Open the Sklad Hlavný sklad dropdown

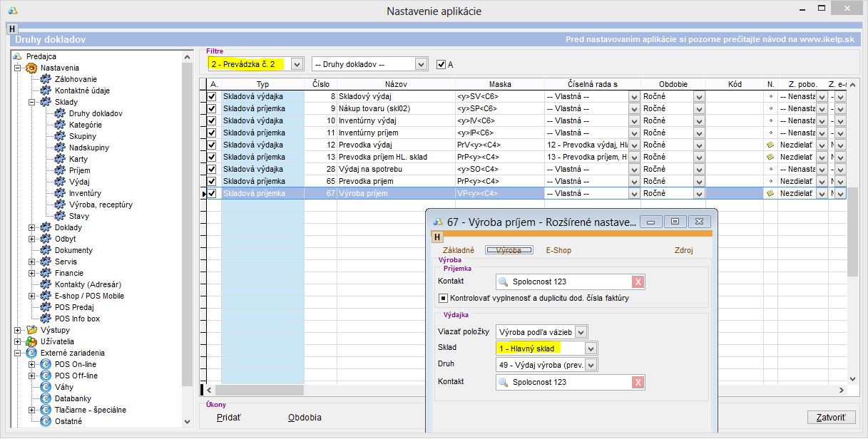[x=590, y=348]
